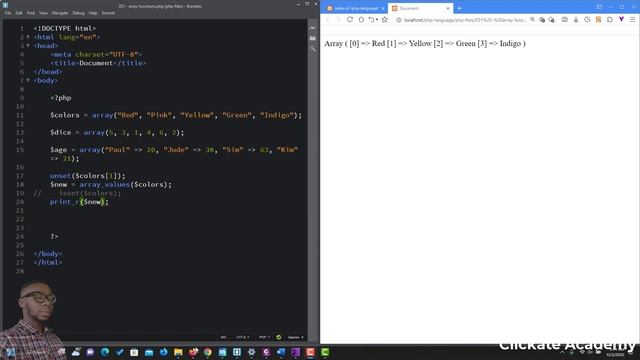Click the print_r($new) code line
Viewport: 640px width, 360px height.
point(79,202)
